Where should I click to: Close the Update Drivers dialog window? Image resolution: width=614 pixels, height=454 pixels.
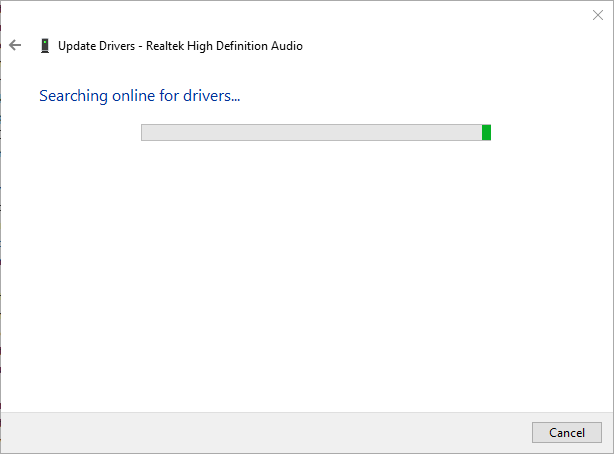[x=598, y=15]
